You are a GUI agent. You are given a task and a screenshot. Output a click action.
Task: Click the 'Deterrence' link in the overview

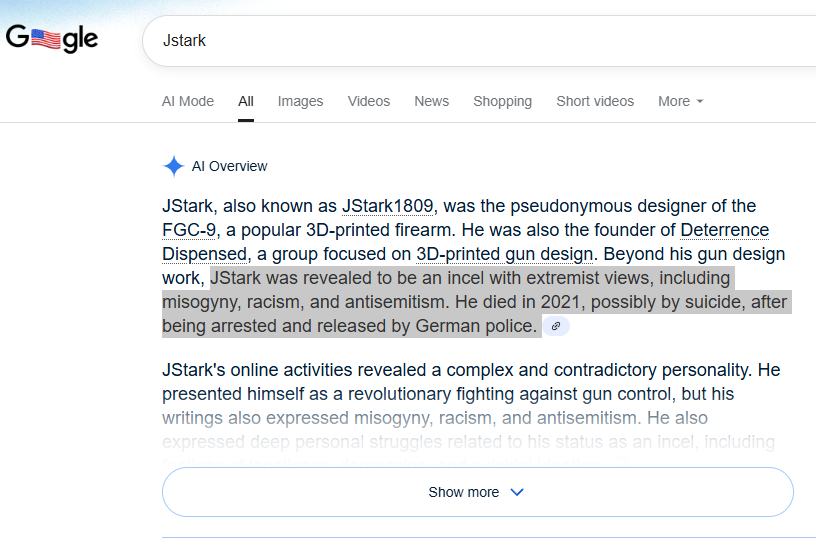[x=724, y=230]
